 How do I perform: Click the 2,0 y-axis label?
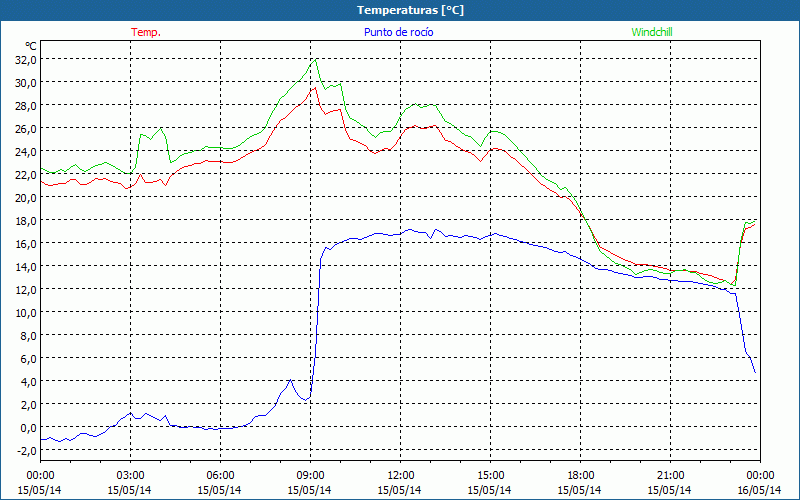(x=29, y=405)
